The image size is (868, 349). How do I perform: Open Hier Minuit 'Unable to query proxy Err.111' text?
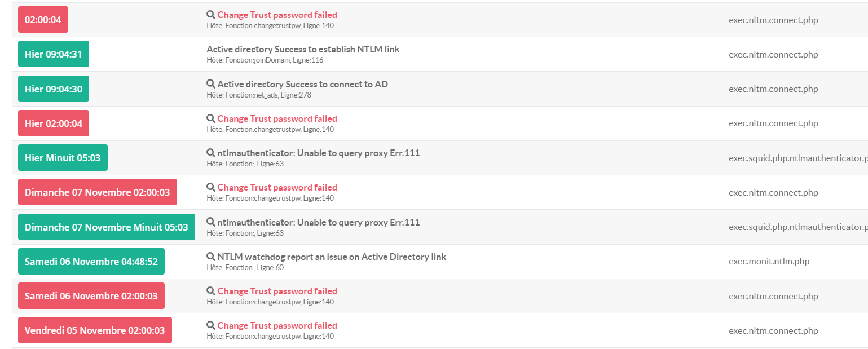(319, 153)
